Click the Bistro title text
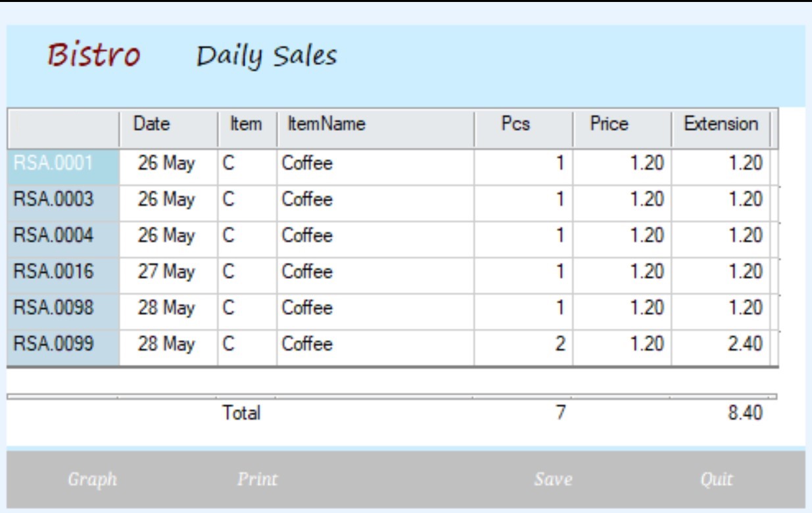This screenshot has width=812, height=513. click(x=94, y=55)
